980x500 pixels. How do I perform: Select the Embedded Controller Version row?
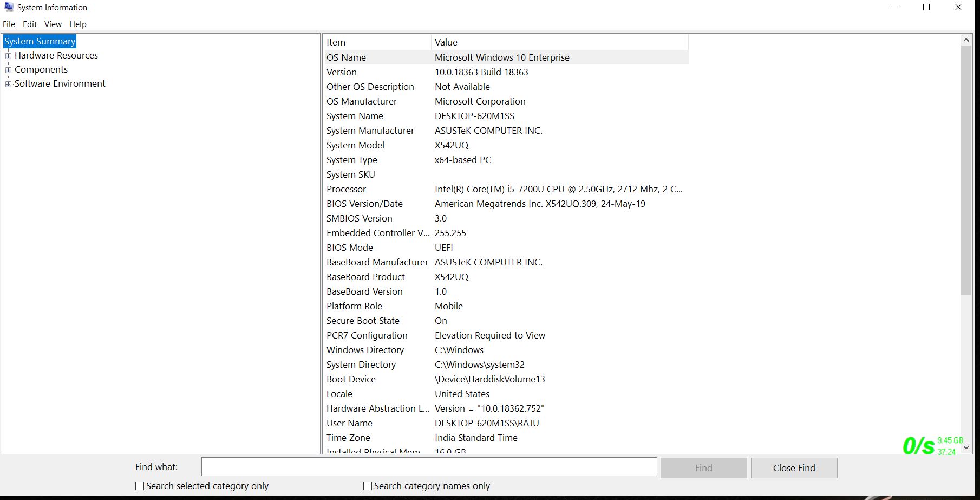[x=506, y=233]
